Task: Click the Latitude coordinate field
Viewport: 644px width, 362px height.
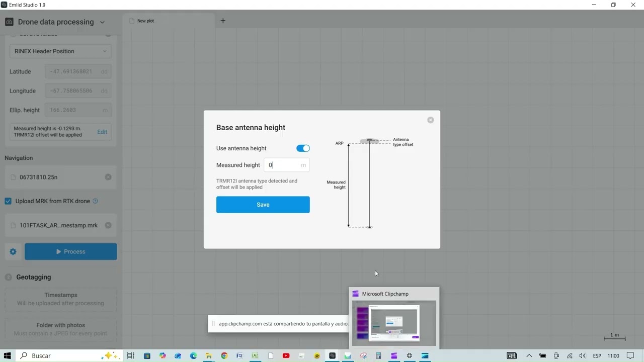Action: click(78, 71)
